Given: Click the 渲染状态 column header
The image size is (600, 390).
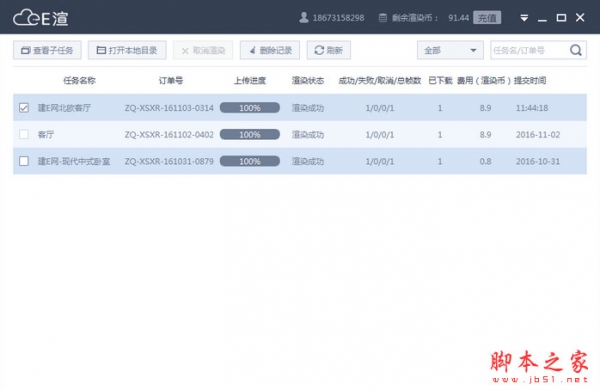Looking at the screenshot, I should tap(308, 80).
